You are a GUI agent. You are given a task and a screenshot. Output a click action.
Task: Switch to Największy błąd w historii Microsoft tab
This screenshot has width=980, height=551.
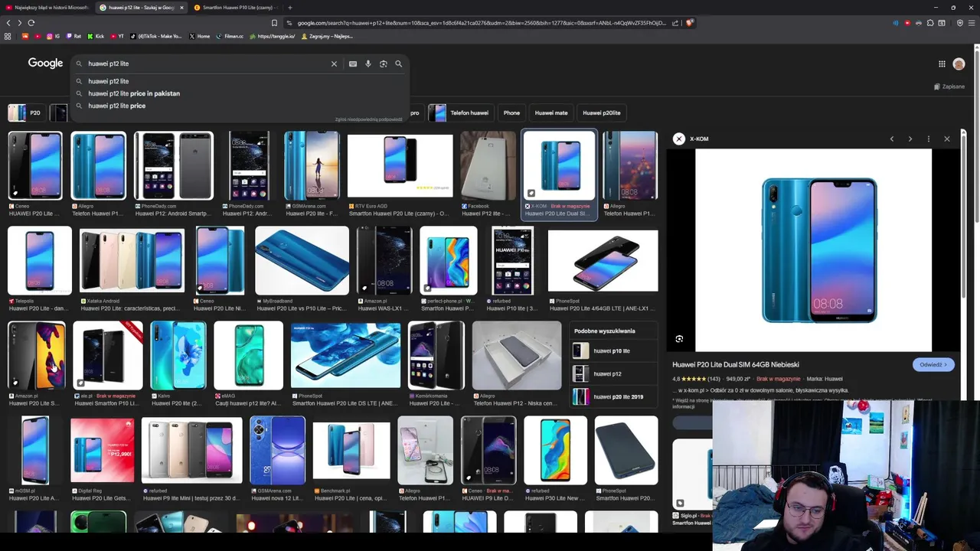pos(47,8)
